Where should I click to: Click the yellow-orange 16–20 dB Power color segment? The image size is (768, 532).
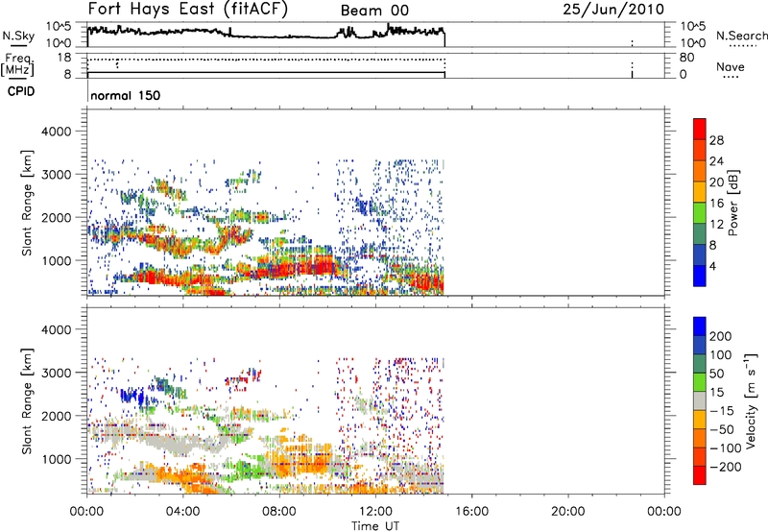click(700, 191)
